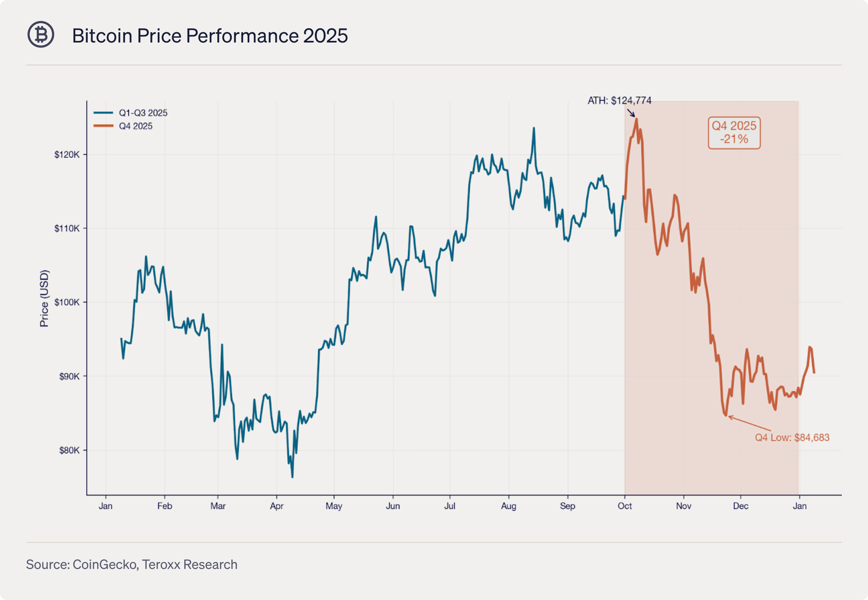Click the arrow pointing to the Q4 low
The image size is (868, 600).
pos(749,423)
